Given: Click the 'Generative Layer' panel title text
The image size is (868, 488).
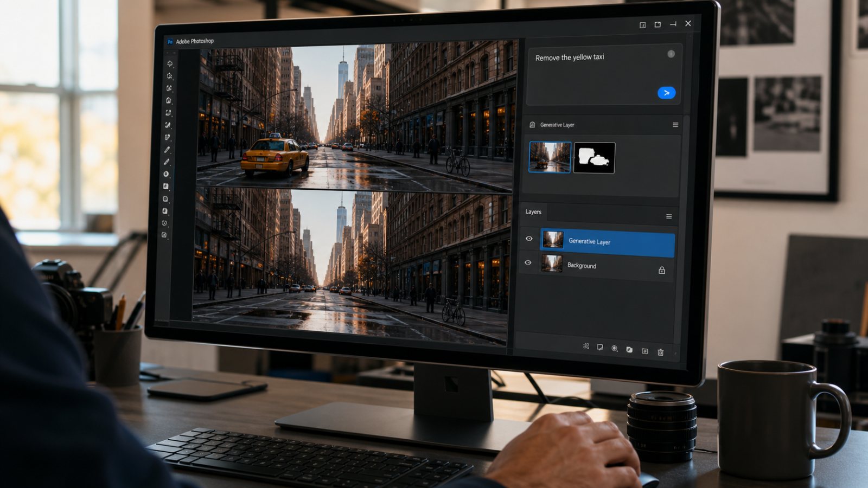Looking at the screenshot, I should pyautogui.click(x=557, y=125).
